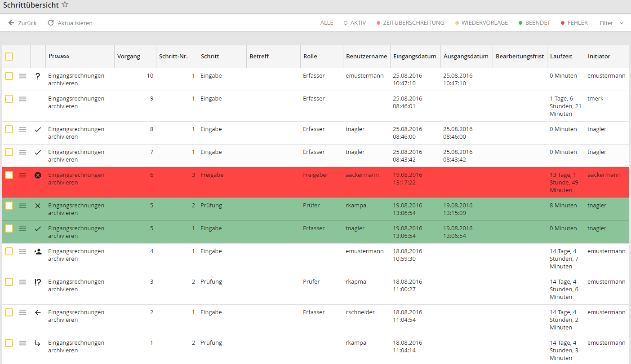
Task: Check the checkbox for Vorgang 9 row
Action: pos(9,99)
